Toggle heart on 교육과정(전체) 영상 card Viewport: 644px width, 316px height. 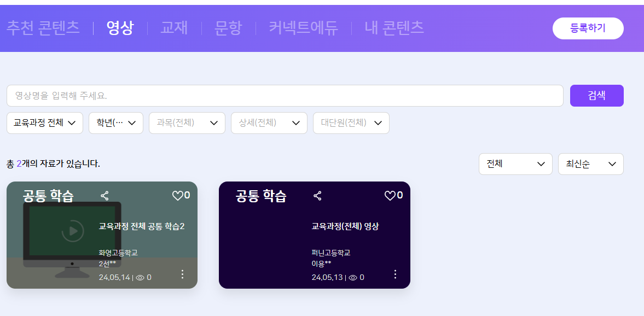click(390, 196)
